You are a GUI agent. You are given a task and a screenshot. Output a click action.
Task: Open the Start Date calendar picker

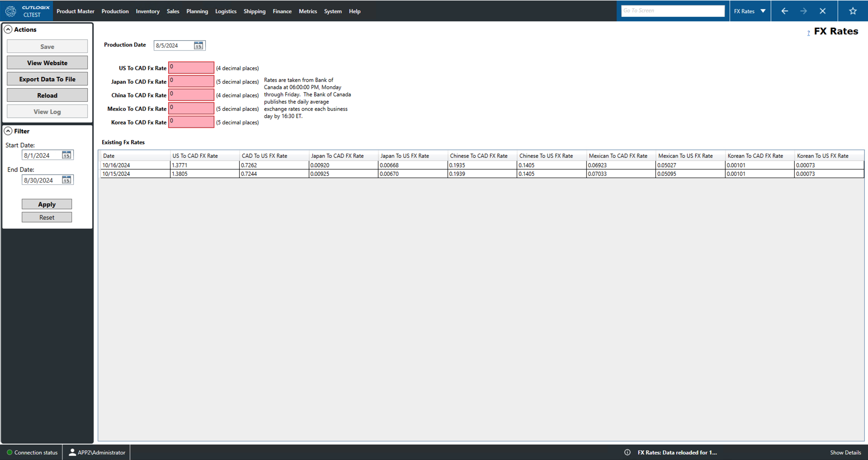pyautogui.click(x=66, y=155)
